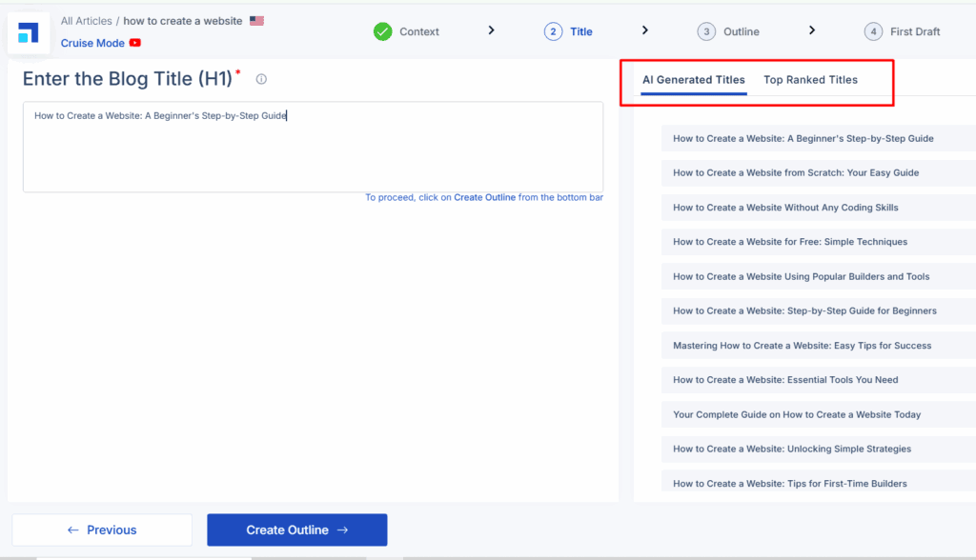Expand the chevron between Title and Outline

coord(645,30)
